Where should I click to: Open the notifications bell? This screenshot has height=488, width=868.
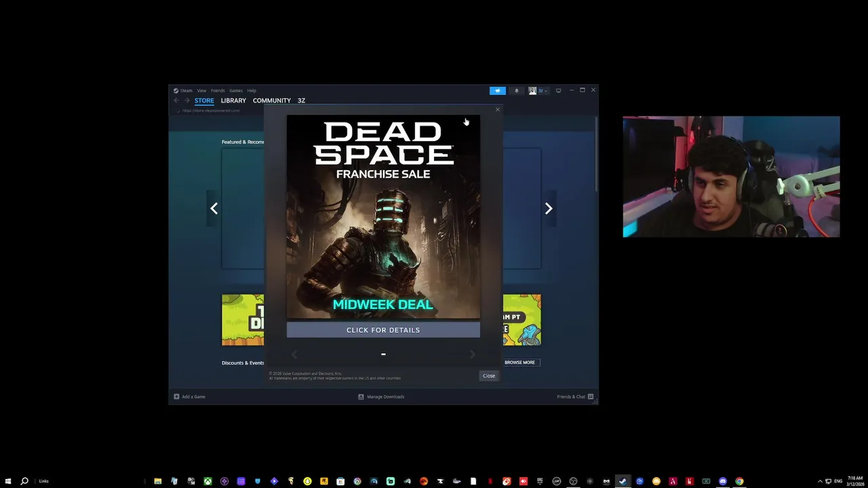point(516,90)
